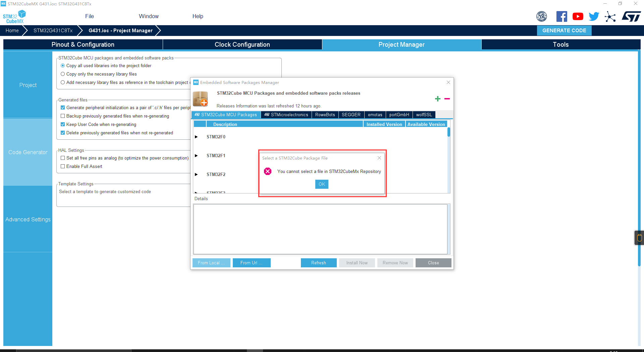The height and width of the screenshot is (352, 644).
Task: Click Refresh button
Action: [x=319, y=263]
